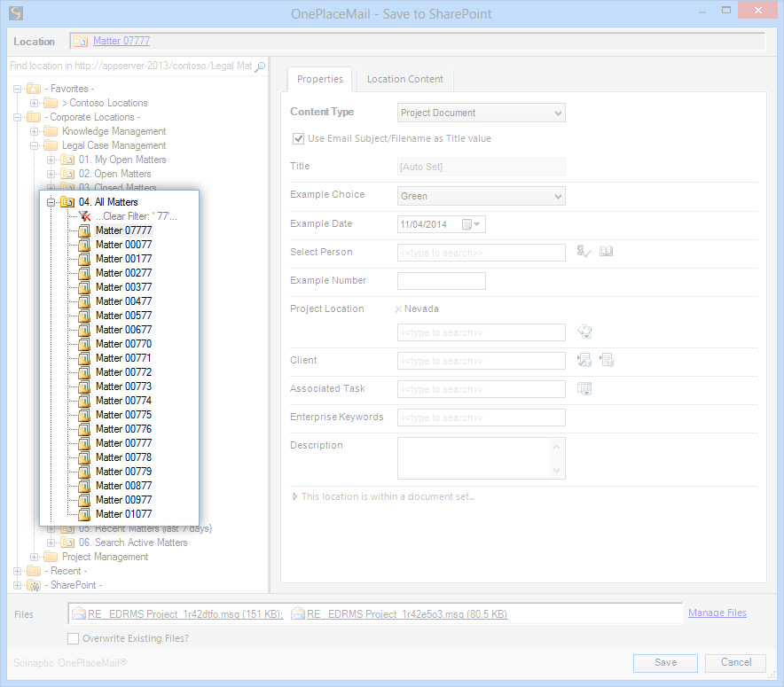The width and height of the screenshot is (784, 687).
Task: Collapse the 04. All Matters node
Action: click(51, 202)
